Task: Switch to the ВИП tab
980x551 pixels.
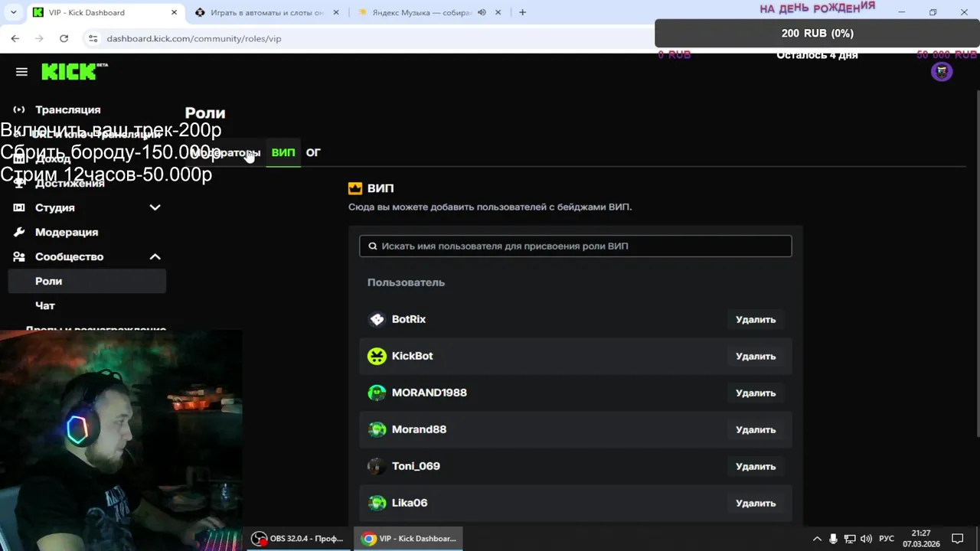Action: (283, 152)
